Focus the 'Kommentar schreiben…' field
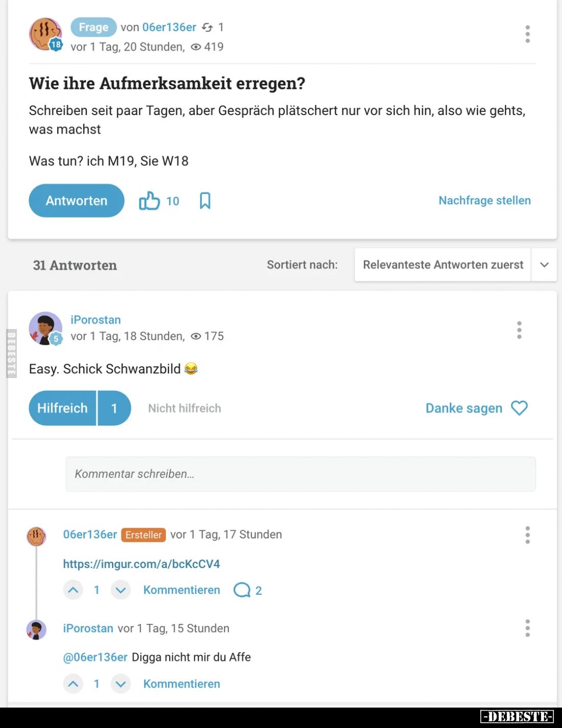The width and height of the screenshot is (562, 728). [x=300, y=474]
